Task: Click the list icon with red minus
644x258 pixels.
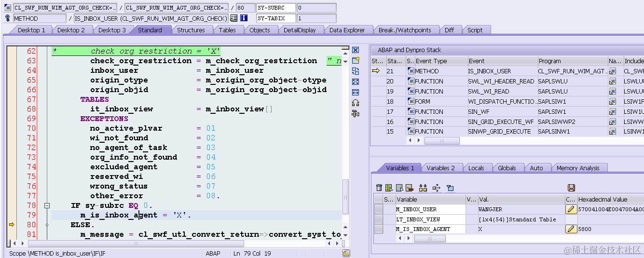Action: [x=410, y=188]
